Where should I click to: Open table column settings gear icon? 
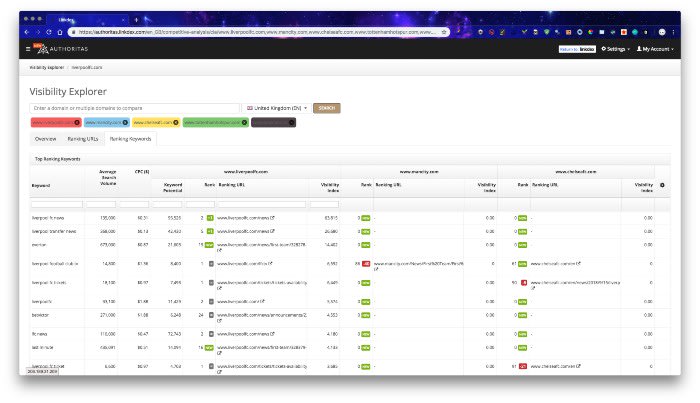662,185
